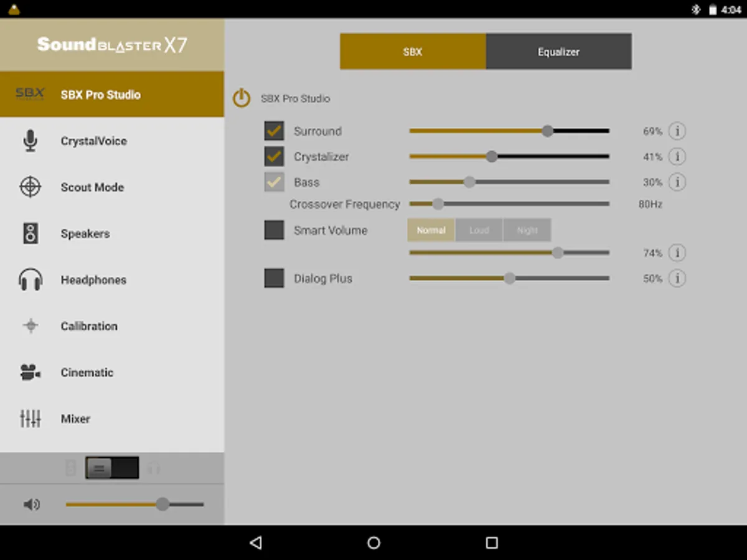Open Dialog Plus info icon
Screen dimensions: 747x560
point(677,279)
